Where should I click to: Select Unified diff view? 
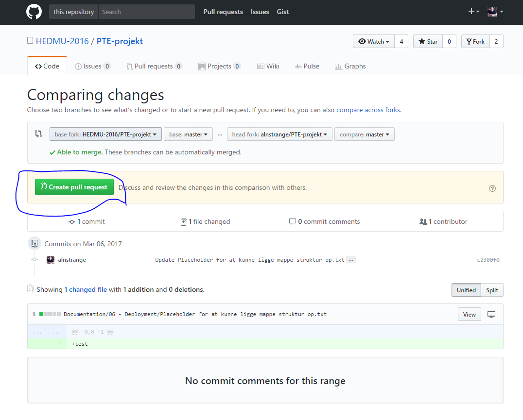coord(466,290)
